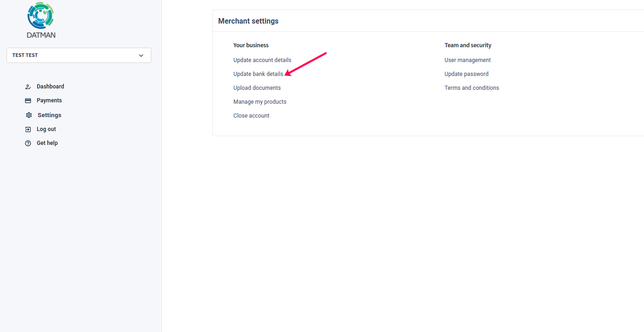Open the TEST TEST merchant dropdown
Viewport: 644px width, 332px height.
79,55
